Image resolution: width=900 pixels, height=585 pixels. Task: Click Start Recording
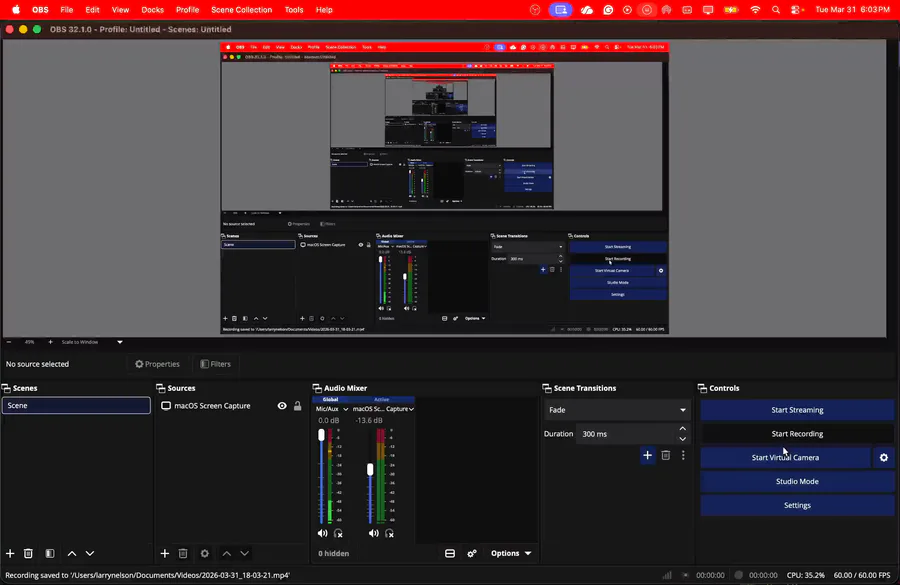[x=797, y=434]
